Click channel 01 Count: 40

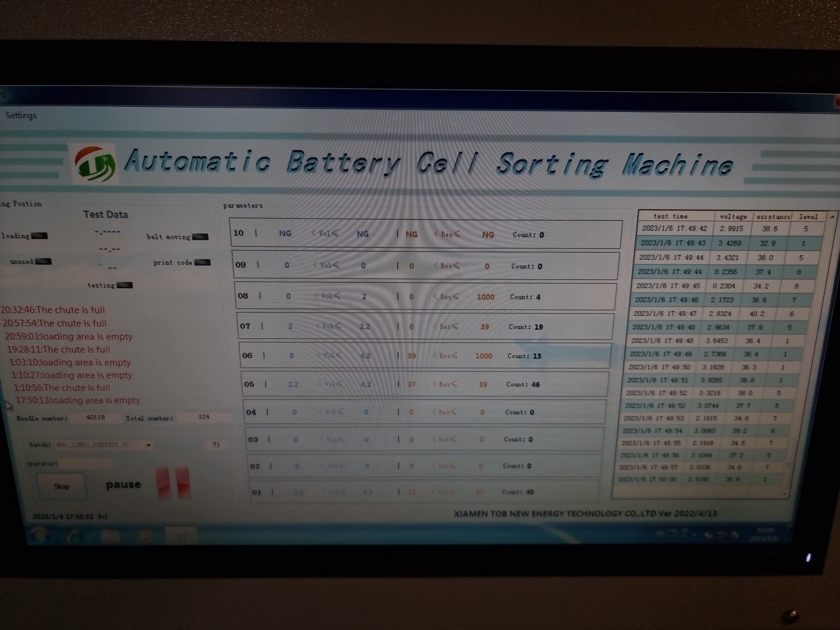coord(518,492)
